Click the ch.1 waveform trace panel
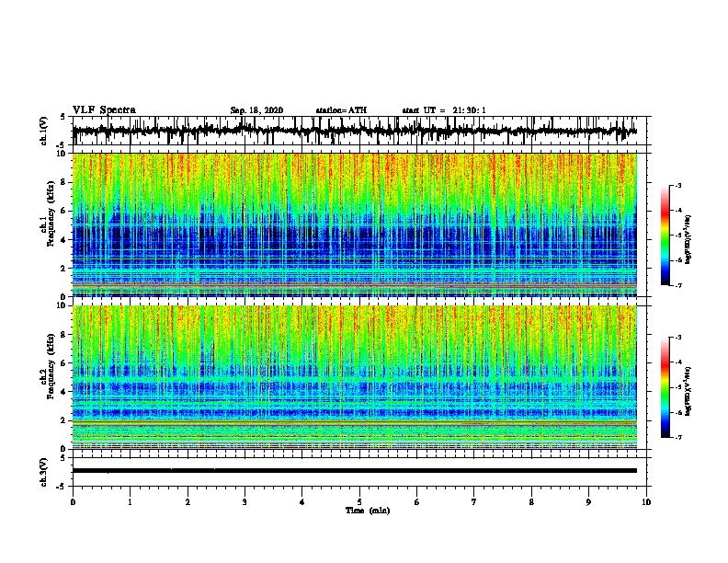Image resolution: width=728 pixels, height=563 pixels. coord(359,131)
